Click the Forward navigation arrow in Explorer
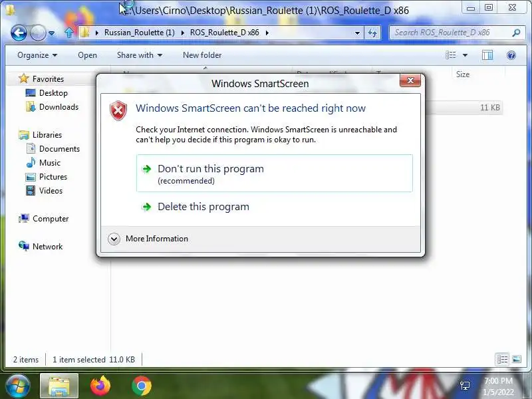532x399 pixels. (38, 33)
